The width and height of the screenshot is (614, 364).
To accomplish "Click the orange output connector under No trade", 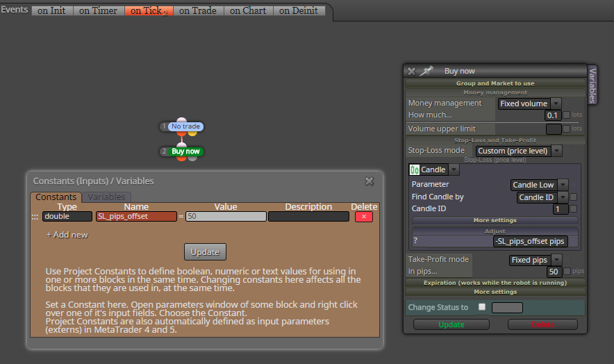I will pos(181,134).
